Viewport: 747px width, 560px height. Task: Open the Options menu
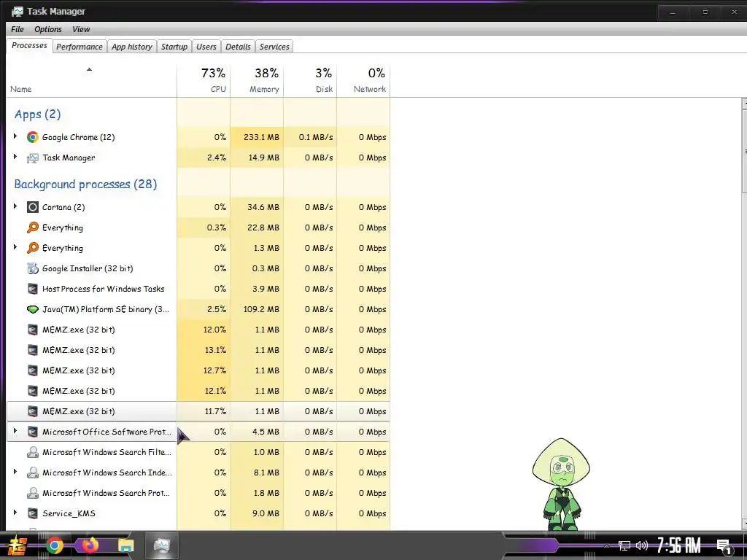47,29
